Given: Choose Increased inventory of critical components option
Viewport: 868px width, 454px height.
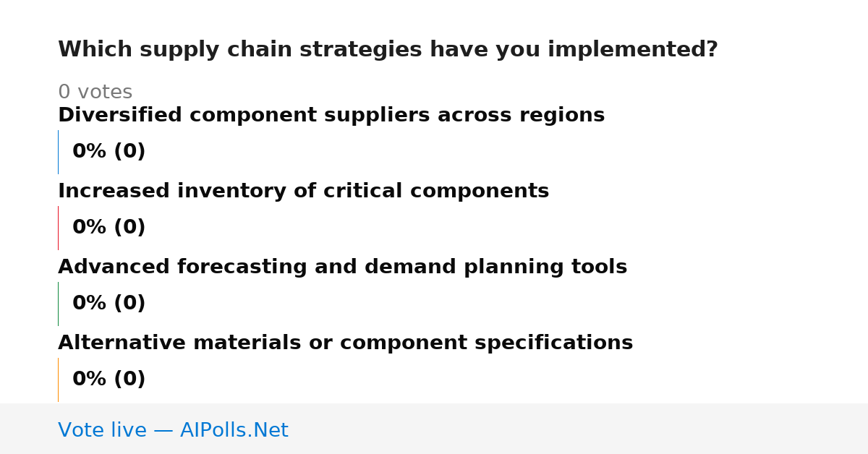Looking at the screenshot, I should pos(303,192).
